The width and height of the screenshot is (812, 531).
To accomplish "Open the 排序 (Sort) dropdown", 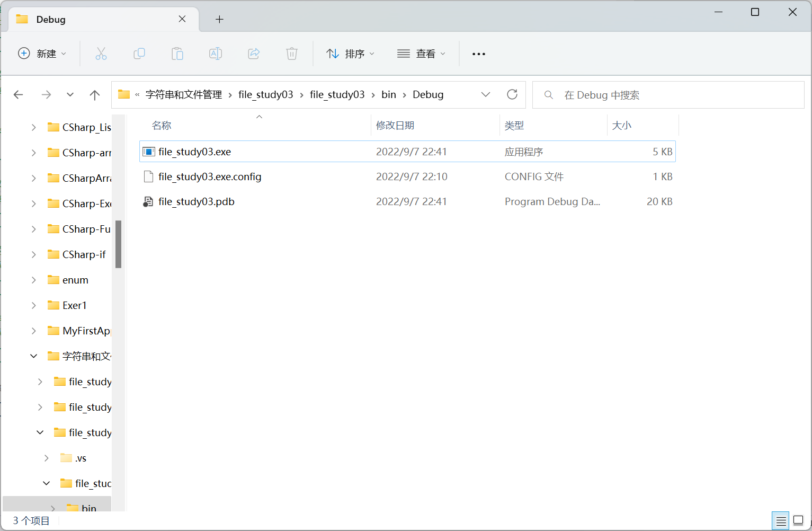I will tap(351, 54).
